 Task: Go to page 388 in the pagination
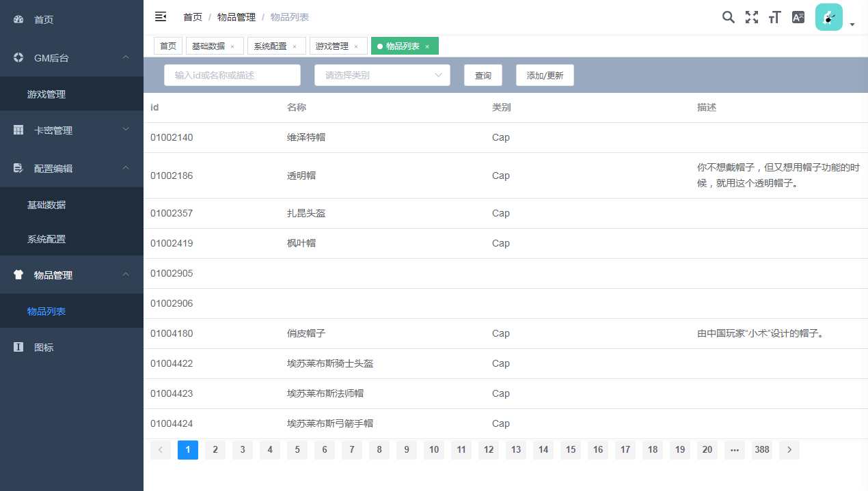(x=761, y=449)
